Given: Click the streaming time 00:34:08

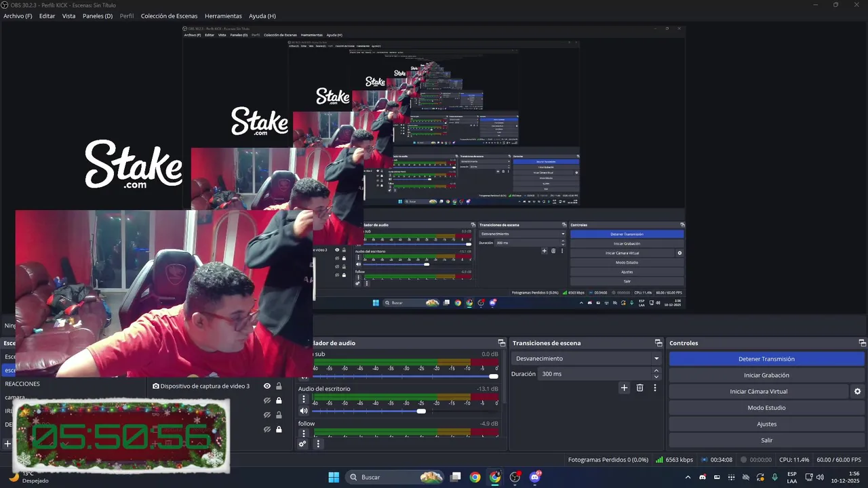Looking at the screenshot, I should coord(717,460).
